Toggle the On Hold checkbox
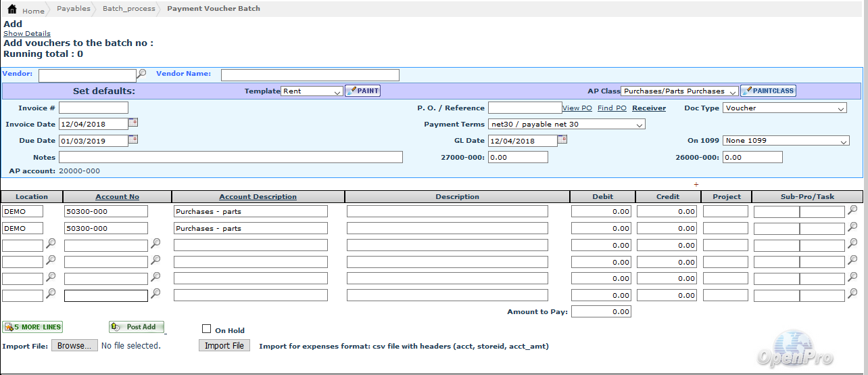This screenshot has width=868, height=375. (207, 329)
